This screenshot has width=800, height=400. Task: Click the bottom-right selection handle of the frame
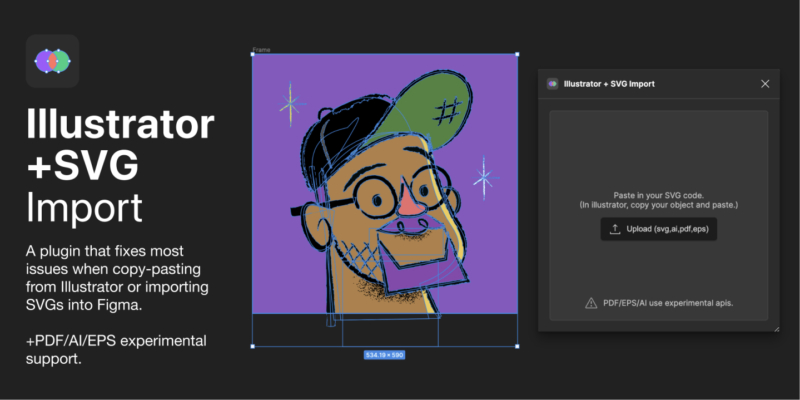517,346
